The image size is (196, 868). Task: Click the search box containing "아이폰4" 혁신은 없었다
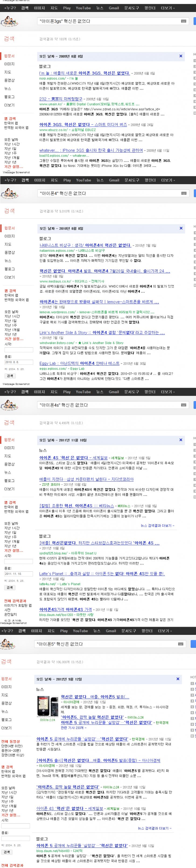pyautogui.click(x=108, y=193)
